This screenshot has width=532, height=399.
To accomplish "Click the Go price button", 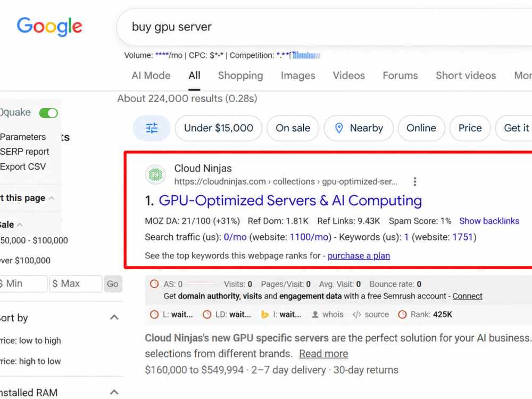I will point(113,284).
